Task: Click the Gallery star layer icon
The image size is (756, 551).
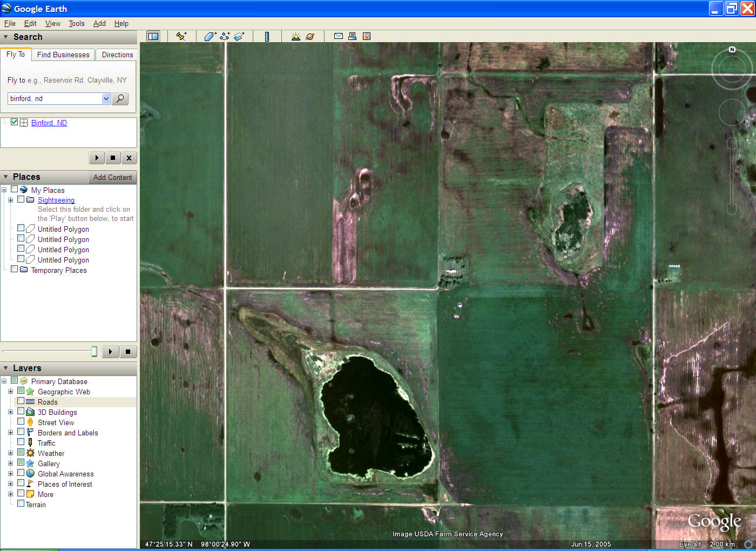Action: [30, 463]
